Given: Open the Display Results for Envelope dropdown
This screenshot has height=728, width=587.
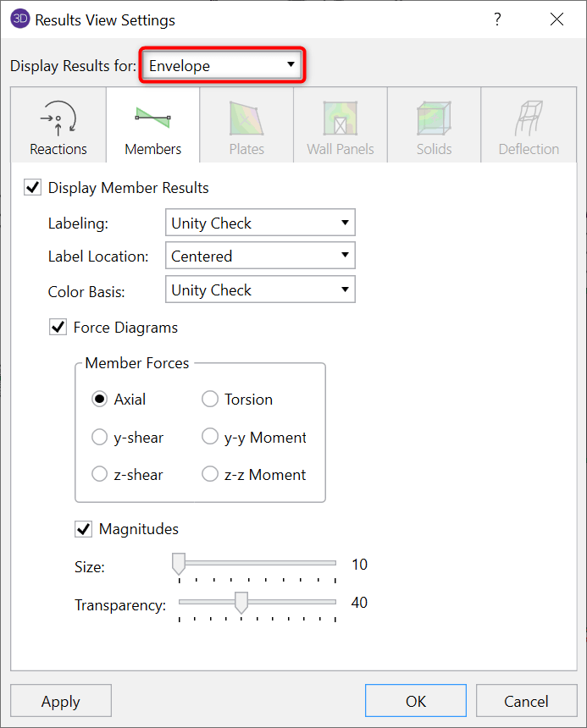Looking at the screenshot, I should [222, 65].
